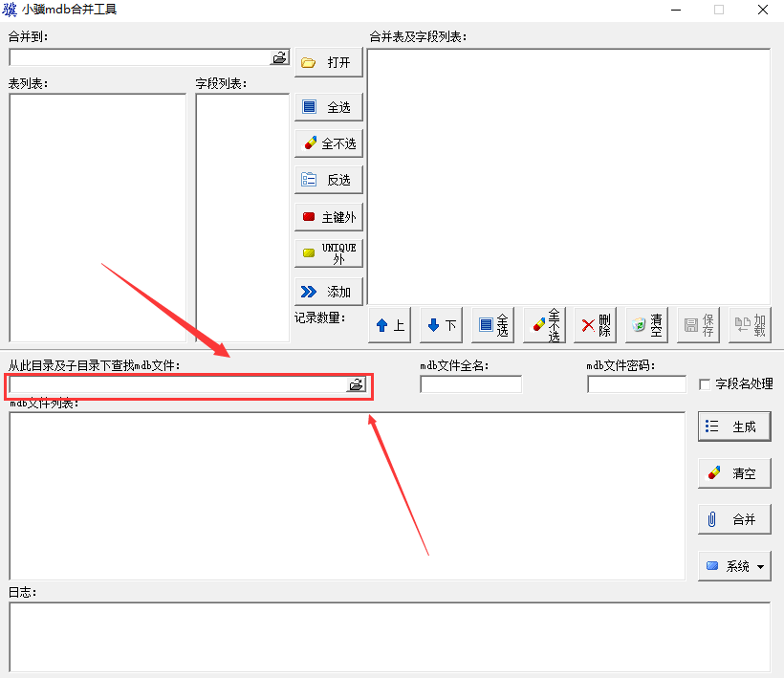This screenshot has height=678, width=784.
Task: Click the 反选 (invert selection) button
Action: 329,180
